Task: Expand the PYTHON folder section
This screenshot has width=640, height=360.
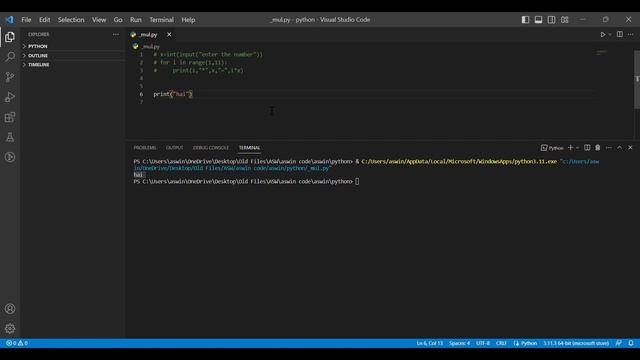Action: [x=38, y=46]
